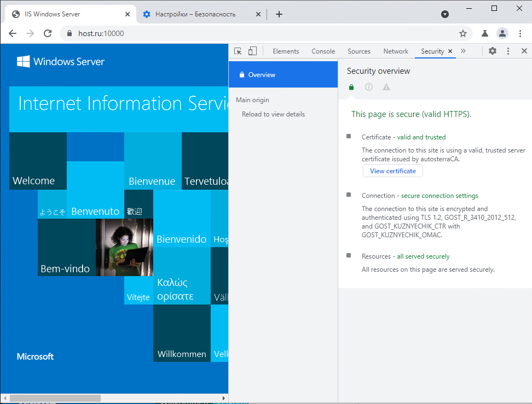532x404 pixels.
Task: Close the IIS Windows Server tab
Action: coord(128,14)
